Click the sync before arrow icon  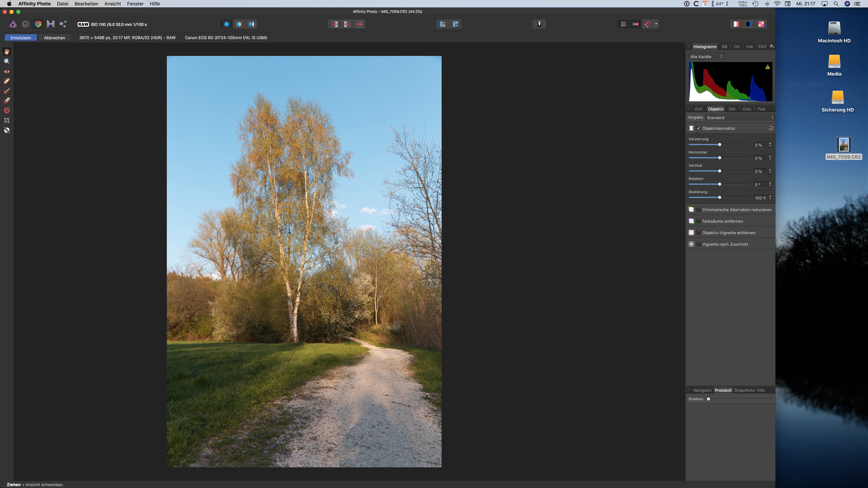click(335, 24)
